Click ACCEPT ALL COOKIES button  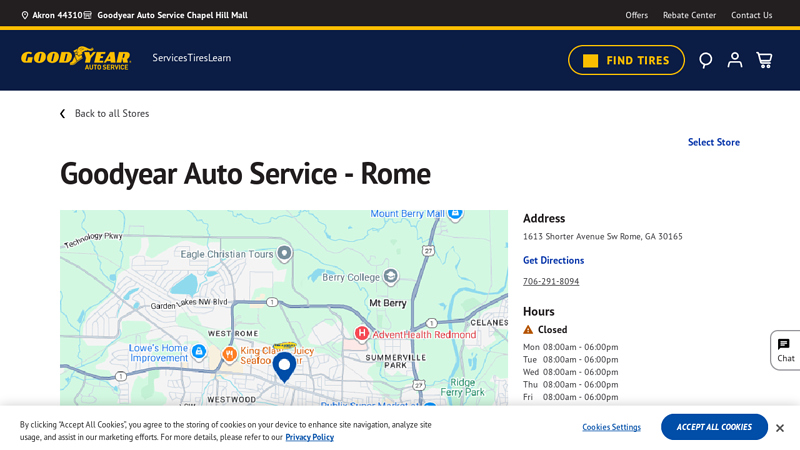[714, 427]
